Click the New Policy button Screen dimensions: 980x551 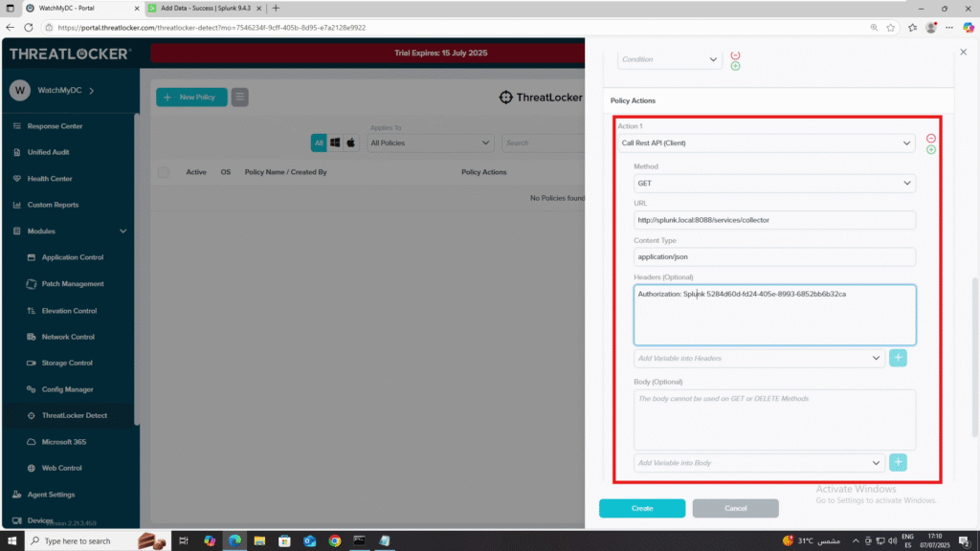(x=191, y=97)
